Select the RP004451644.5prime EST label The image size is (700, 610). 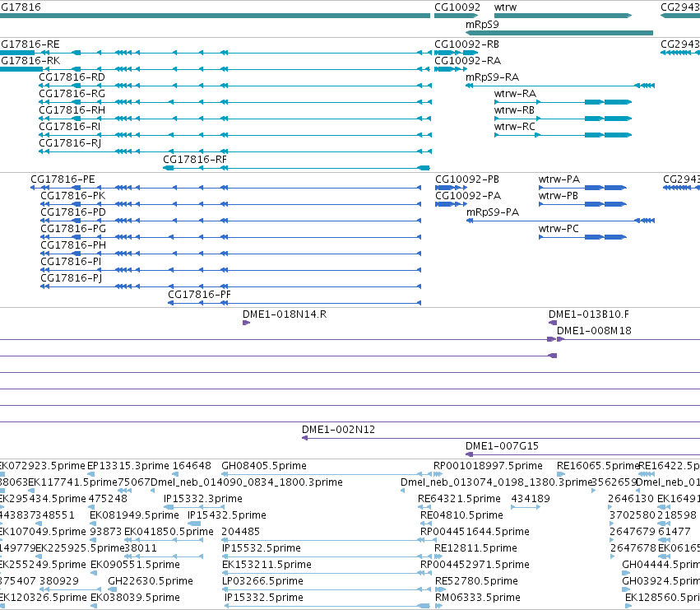click(x=475, y=532)
